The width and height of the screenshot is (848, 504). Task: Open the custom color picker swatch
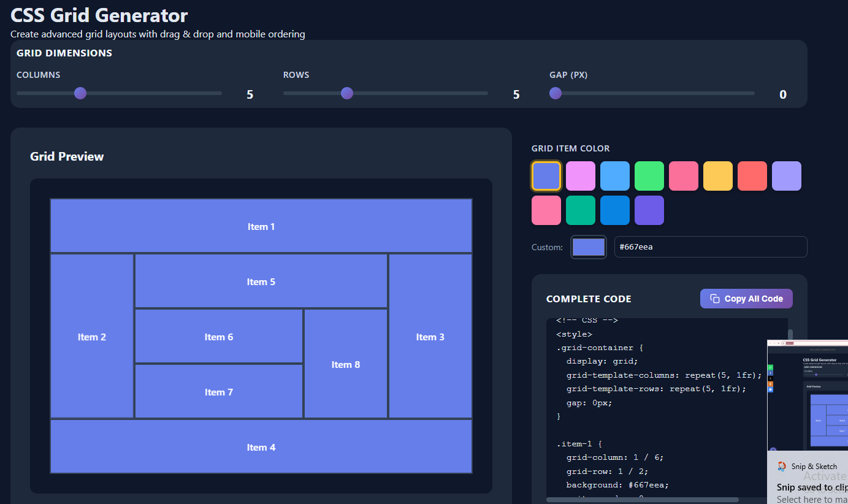(588, 246)
